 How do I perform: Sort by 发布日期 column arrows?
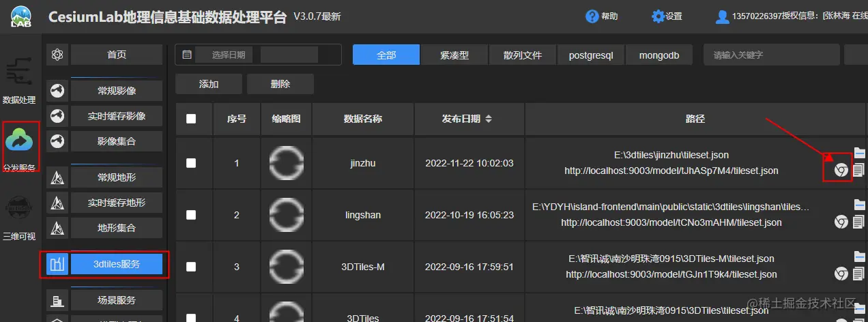pyautogui.click(x=489, y=119)
